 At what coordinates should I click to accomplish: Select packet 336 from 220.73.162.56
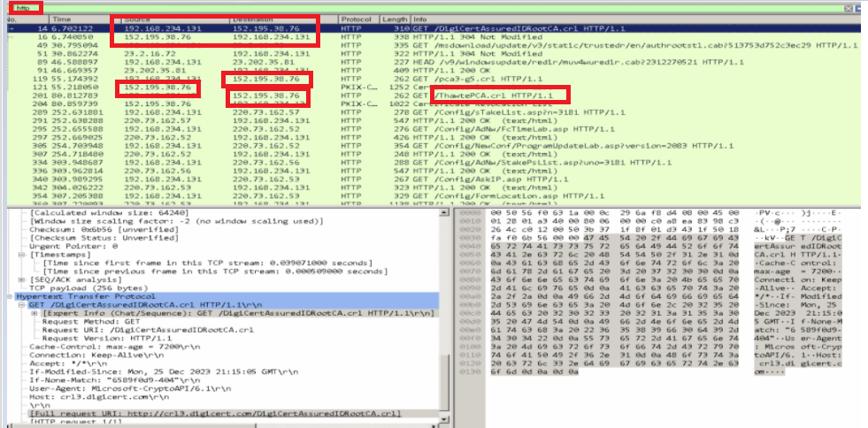click(433, 171)
